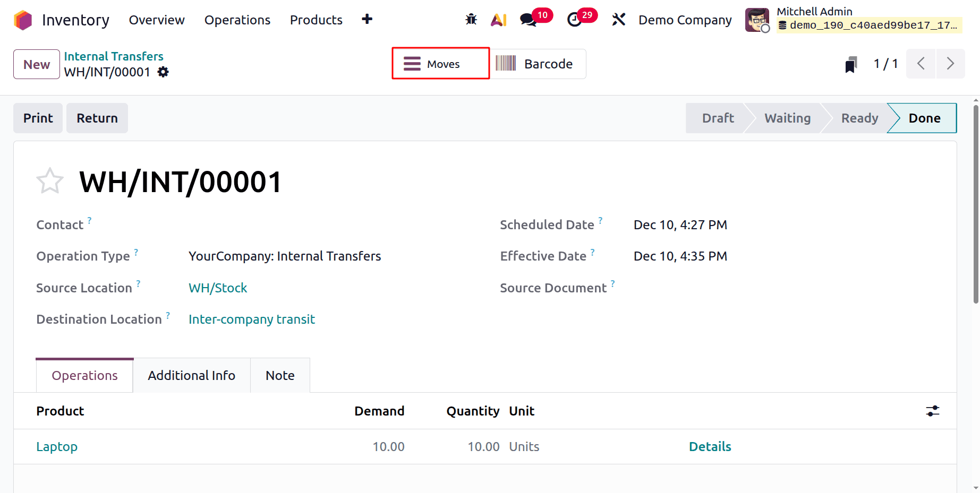Viewport: 980px width, 493px height.
Task: Open the AI assistant icon
Action: click(498, 19)
